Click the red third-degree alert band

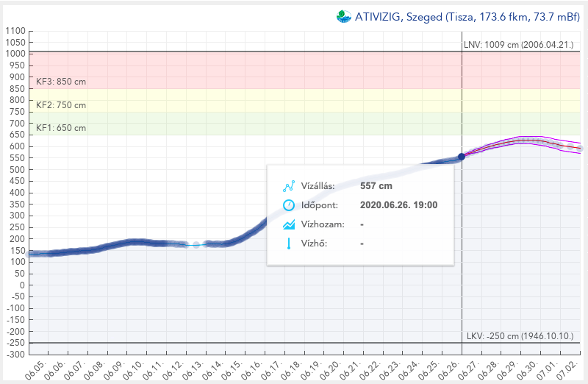pos(294,70)
